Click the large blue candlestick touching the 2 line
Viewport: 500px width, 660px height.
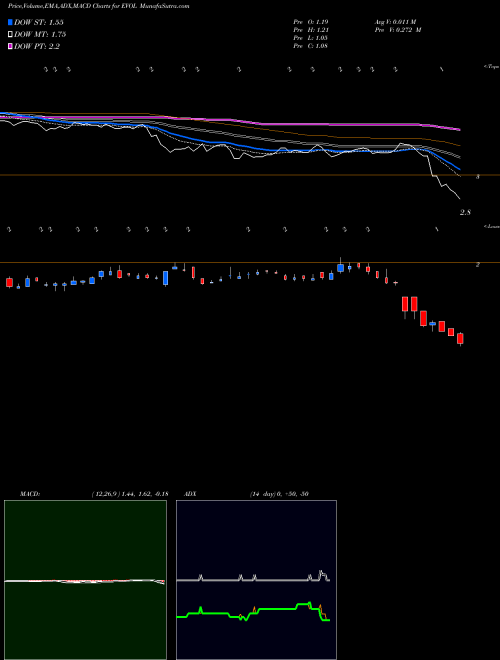(340, 268)
